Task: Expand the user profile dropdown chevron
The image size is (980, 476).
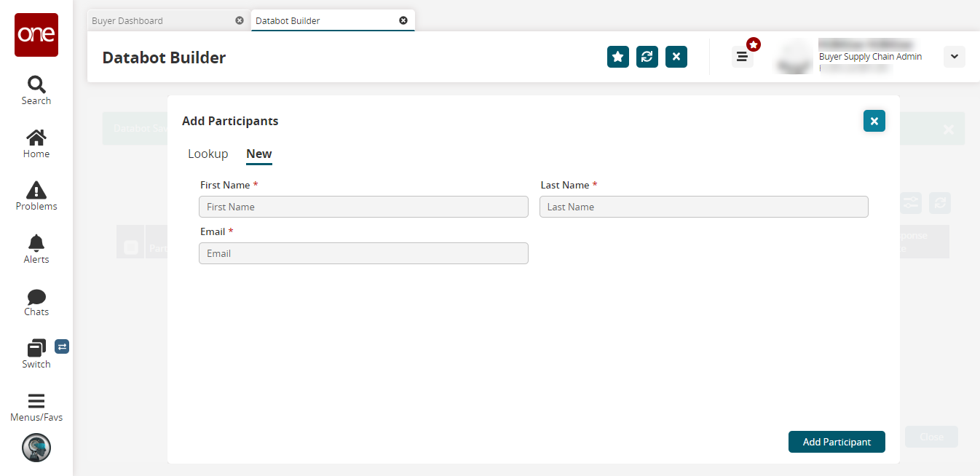Action: tap(955, 57)
